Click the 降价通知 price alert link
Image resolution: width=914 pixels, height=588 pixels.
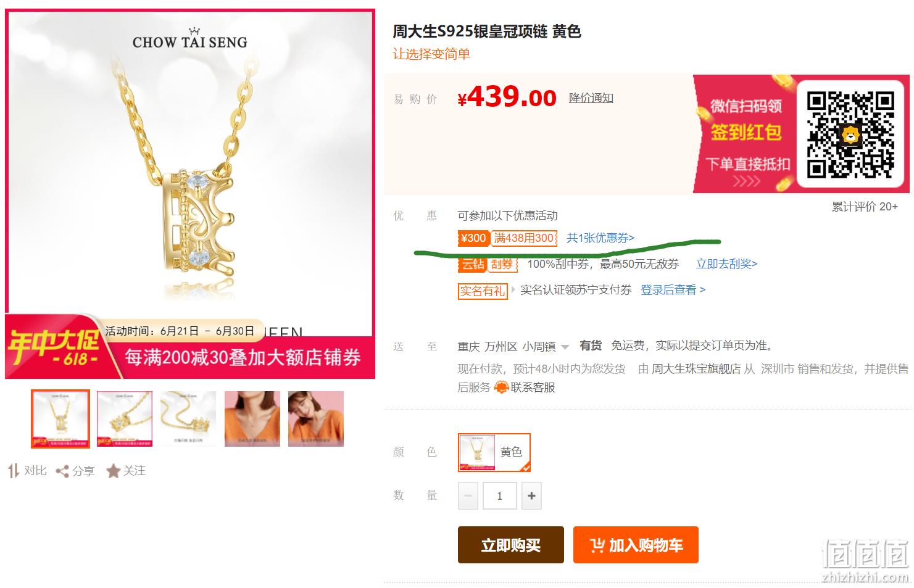pos(591,98)
